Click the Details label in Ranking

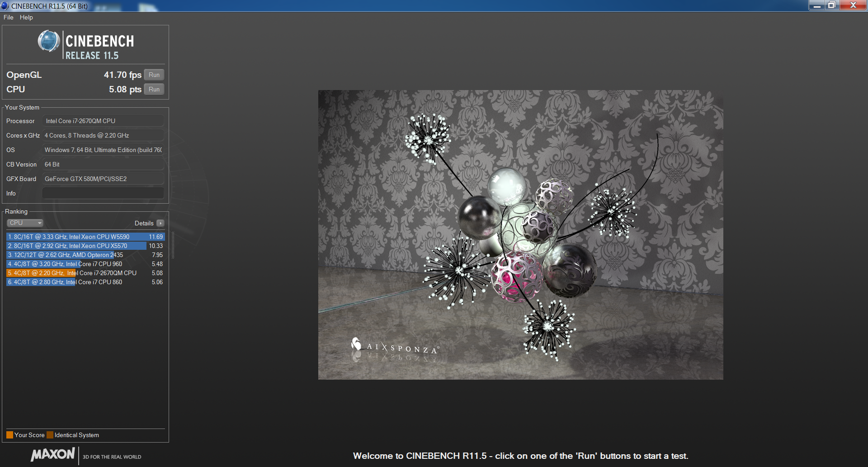[144, 223]
